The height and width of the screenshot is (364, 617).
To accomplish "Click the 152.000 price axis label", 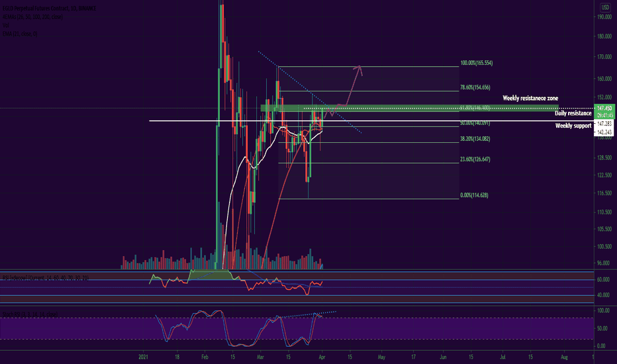I will (x=604, y=97).
